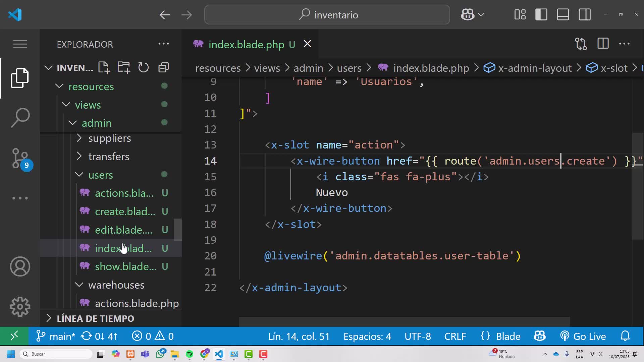The height and width of the screenshot is (362, 644).
Task: Open the Explorer view in activity bar
Action: 20,78
